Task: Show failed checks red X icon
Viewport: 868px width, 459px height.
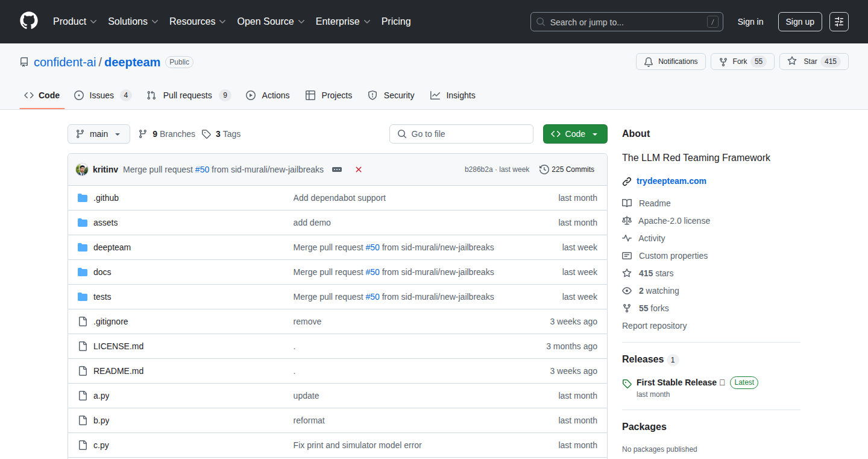Action: click(359, 169)
